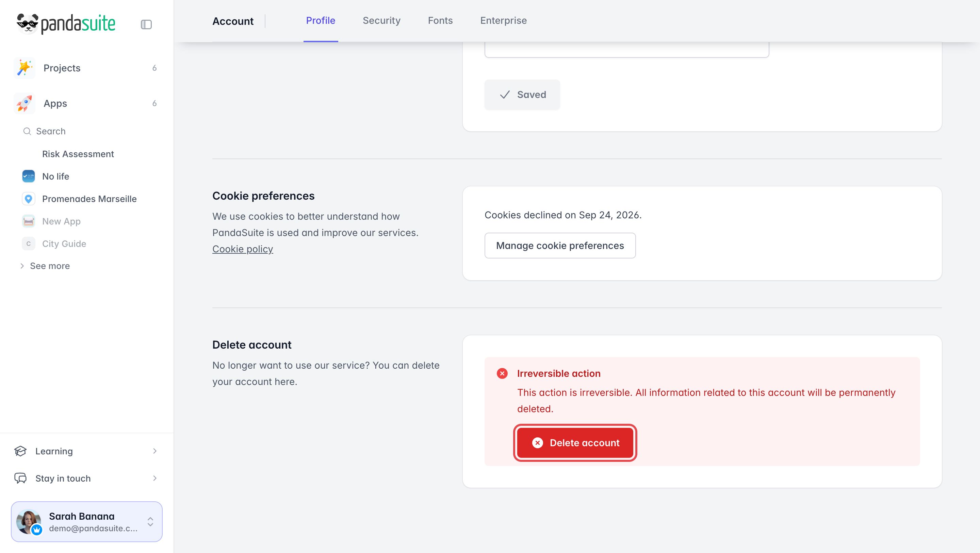Viewport: 980px width, 553px height.
Task: Open the Cookie policy link
Action: (x=243, y=249)
